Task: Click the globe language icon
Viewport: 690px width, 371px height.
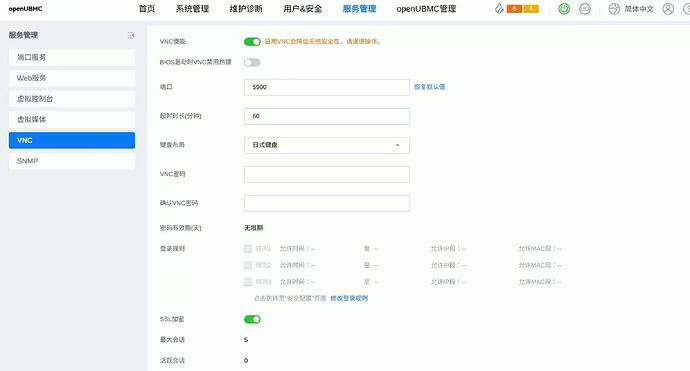Action: [x=614, y=9]
